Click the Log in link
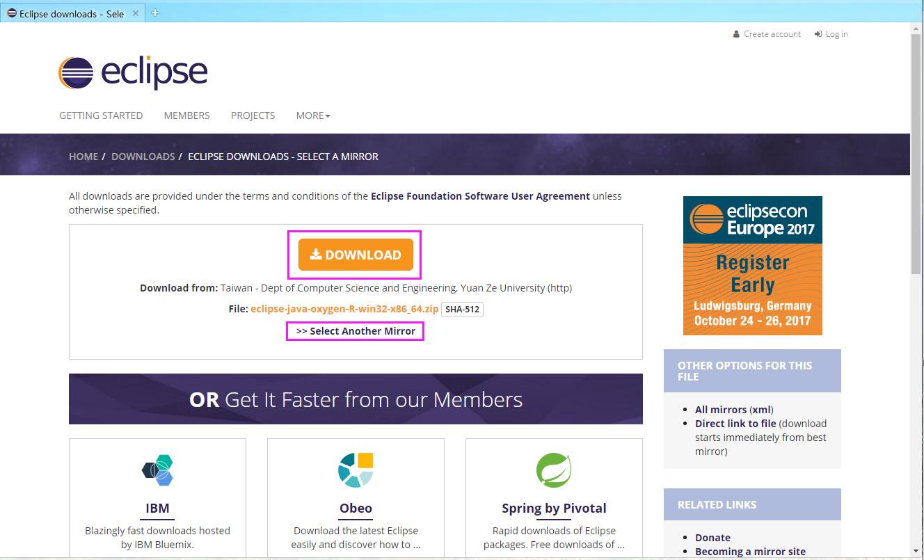924x560 pixels. click(836, 34)
